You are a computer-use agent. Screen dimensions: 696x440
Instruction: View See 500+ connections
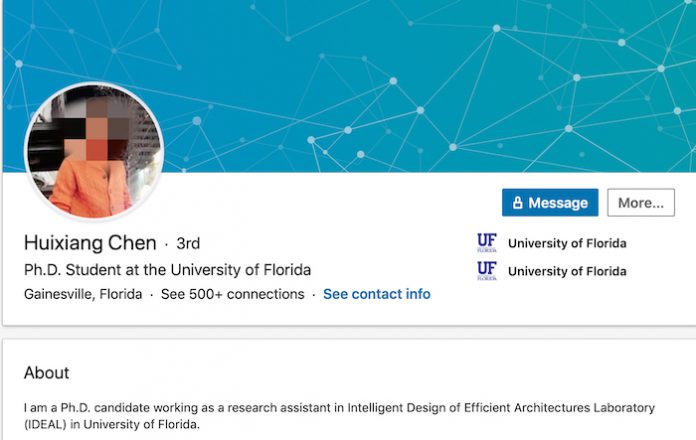(x=233, y=294)
